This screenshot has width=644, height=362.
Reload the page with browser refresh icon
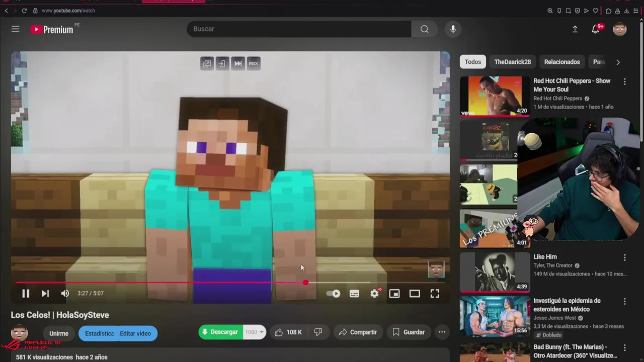24,11
